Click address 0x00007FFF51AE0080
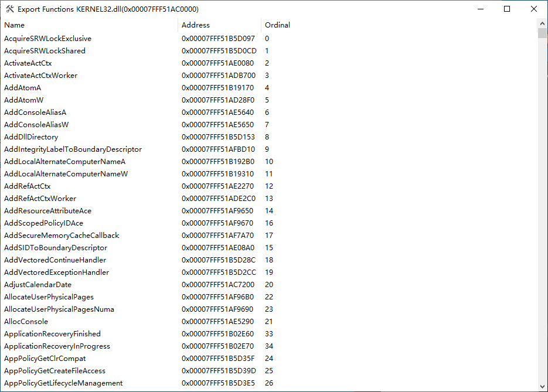This screenshot has width=548, height=392. point(217,63)
